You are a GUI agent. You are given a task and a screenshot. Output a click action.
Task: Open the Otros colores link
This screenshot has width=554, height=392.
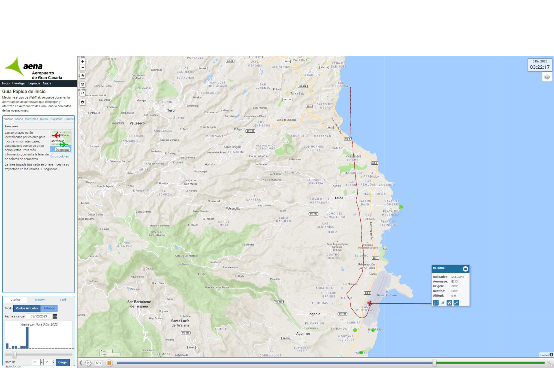tap(59, 156)
